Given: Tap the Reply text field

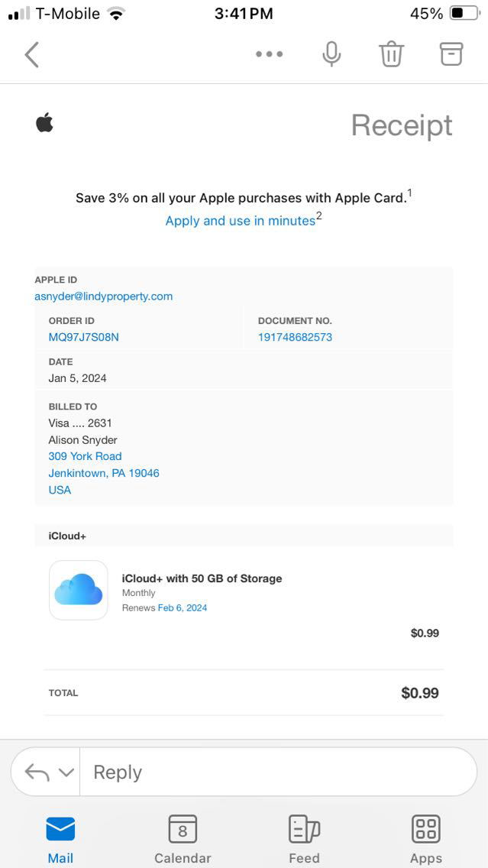Looking at the screenshot, I should click(275, 772).
